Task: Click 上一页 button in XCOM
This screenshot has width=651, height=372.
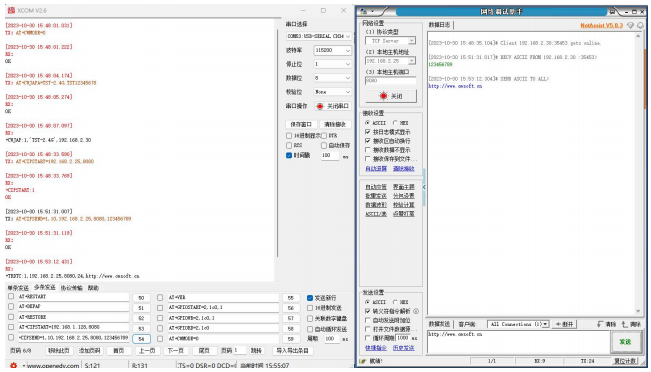Action: (147, 350)
